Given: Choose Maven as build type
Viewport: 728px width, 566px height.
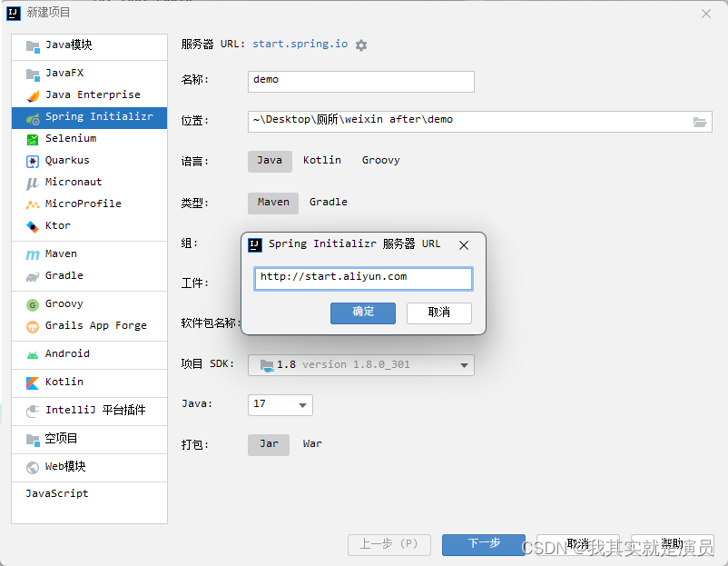Looking at the screenshot, I should [x=273, y=203].
